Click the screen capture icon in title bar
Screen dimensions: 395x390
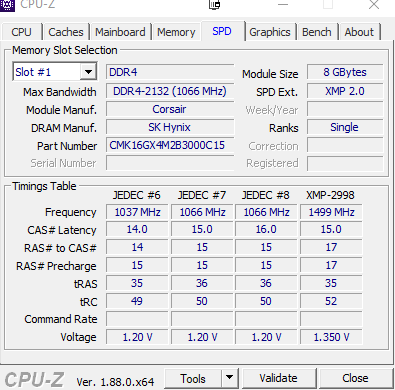215,5
